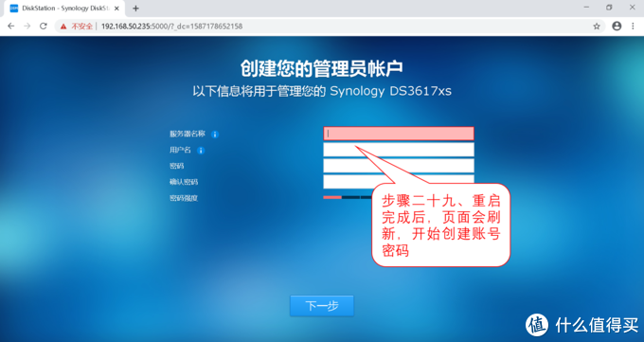Click the 下一步 next button
Image resolution: width=644 pixels, height=342 pixels.
pyautogui.click(x=322, y=306)
